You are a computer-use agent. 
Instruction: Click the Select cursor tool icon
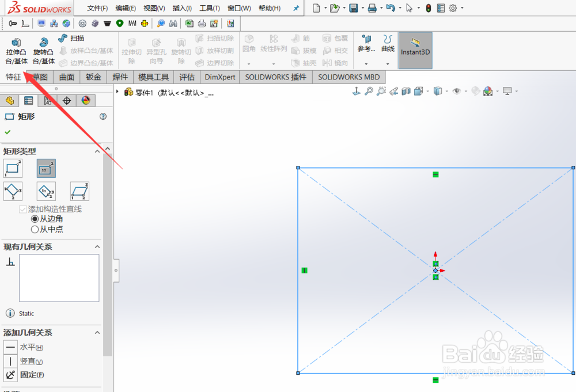(x=409, y=7)
